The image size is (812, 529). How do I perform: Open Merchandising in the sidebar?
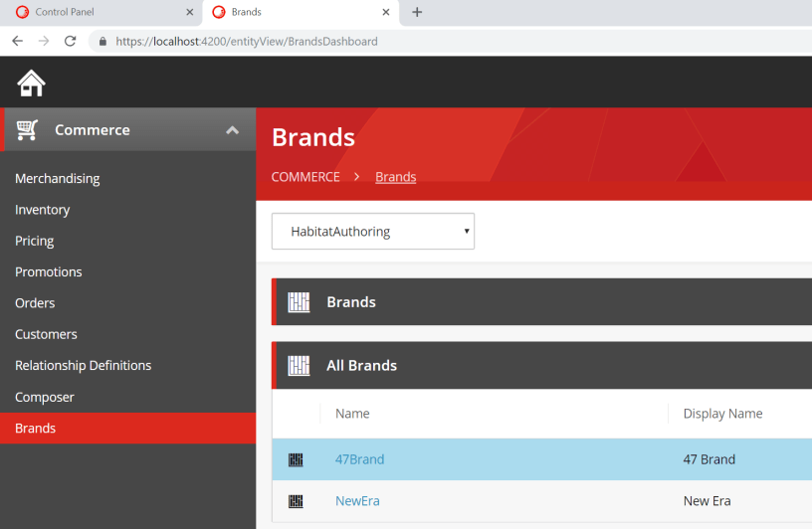coord(57,179)
